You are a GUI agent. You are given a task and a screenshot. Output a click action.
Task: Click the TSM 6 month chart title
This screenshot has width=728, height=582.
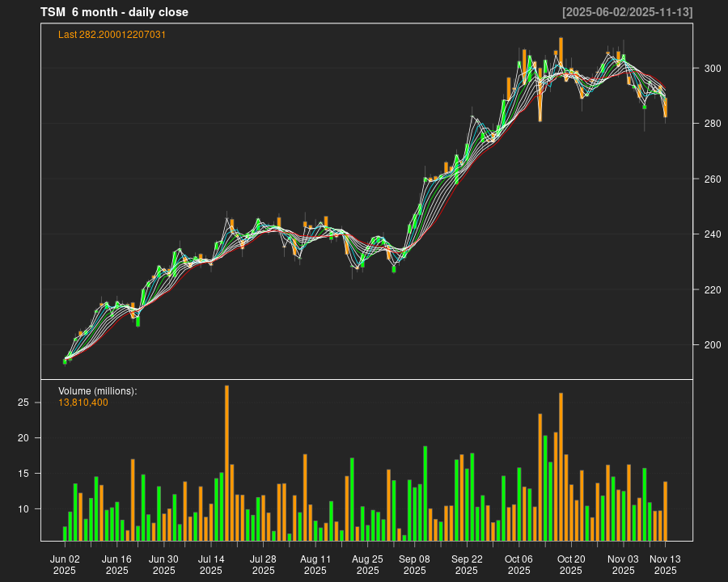point(114,12)
